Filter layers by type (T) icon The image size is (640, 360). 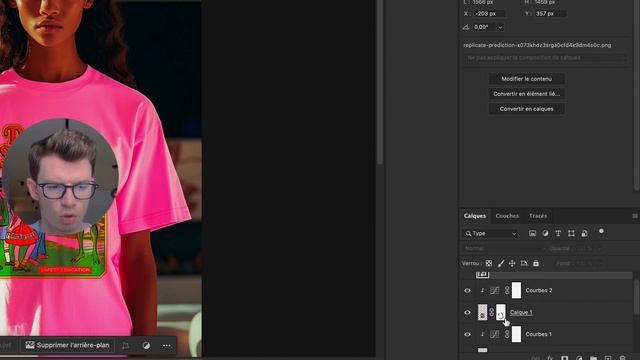[558, 233]
